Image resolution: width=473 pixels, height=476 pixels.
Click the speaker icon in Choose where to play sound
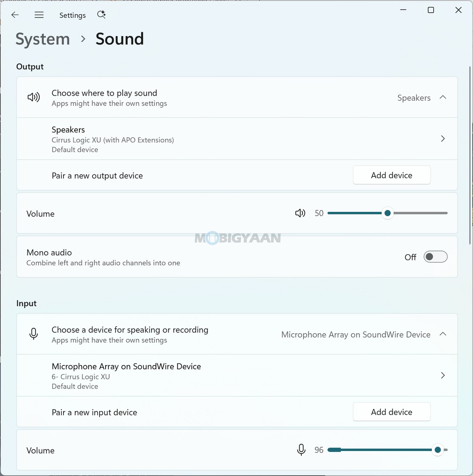(34, 97)
